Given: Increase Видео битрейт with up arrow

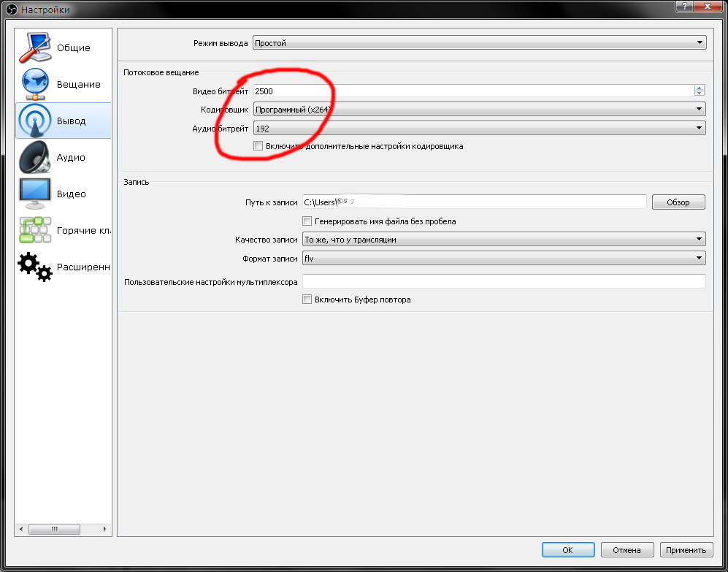Looking at the screenshot, I should [700, 88].
